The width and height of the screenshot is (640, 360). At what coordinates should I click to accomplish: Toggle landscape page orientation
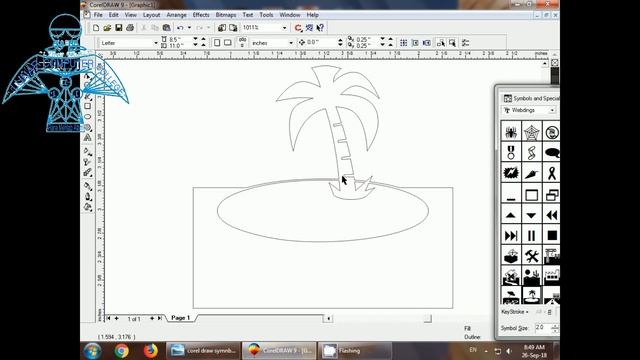click(228, 42)
